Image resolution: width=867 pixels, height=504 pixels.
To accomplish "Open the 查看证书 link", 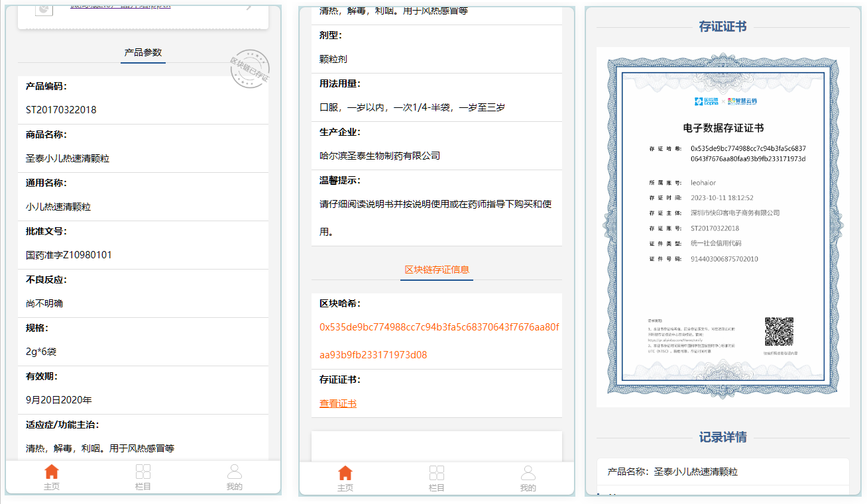I will point(338,403).
